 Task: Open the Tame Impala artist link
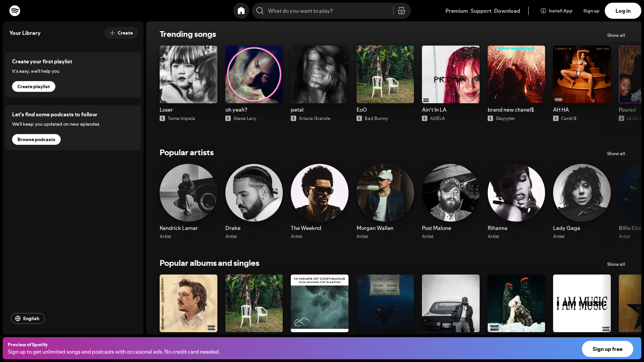181,118
